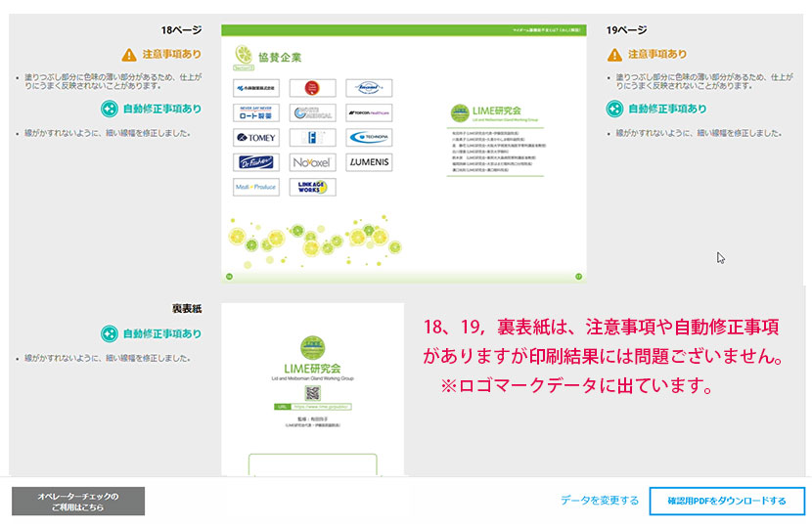Click 自動修正事項あり text under 裏表紙
The width and height of the screenshot is (812, 528).
point(162,333)
